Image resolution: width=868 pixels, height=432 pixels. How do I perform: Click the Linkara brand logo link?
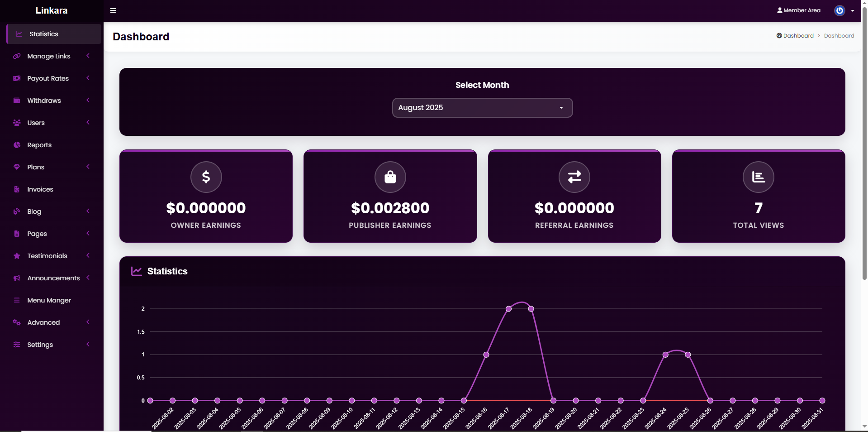pos(52,10)
